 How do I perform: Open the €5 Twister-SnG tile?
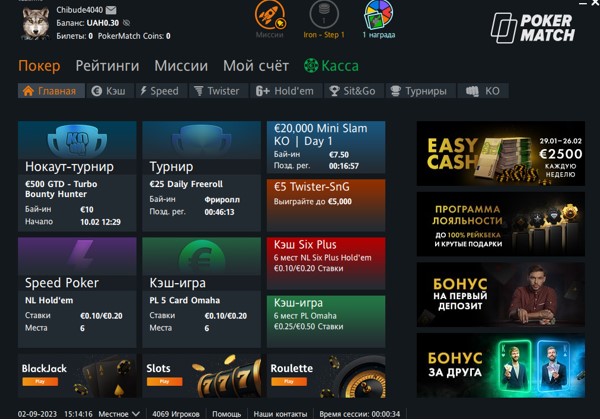[x=326, y=205]
